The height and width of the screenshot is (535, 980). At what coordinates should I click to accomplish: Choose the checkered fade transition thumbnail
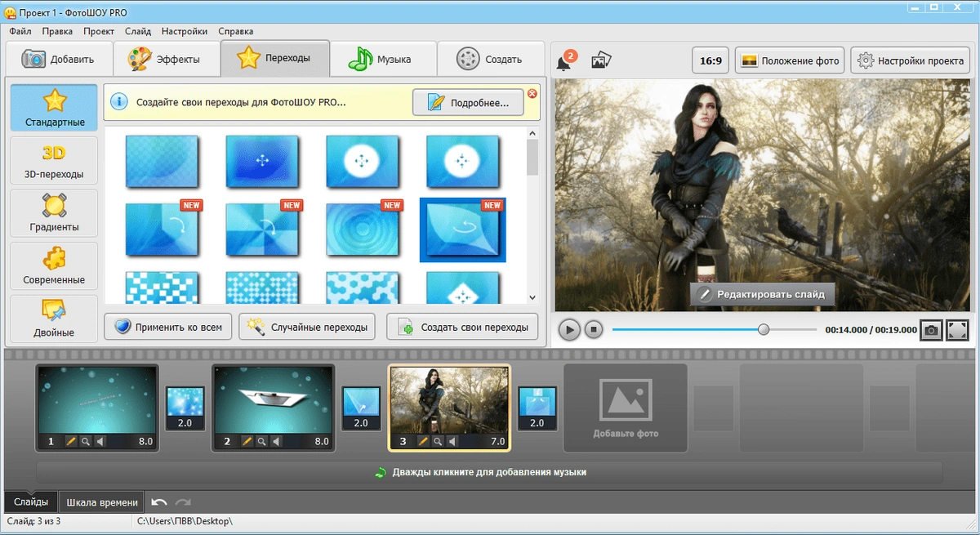tap(162, 160)
